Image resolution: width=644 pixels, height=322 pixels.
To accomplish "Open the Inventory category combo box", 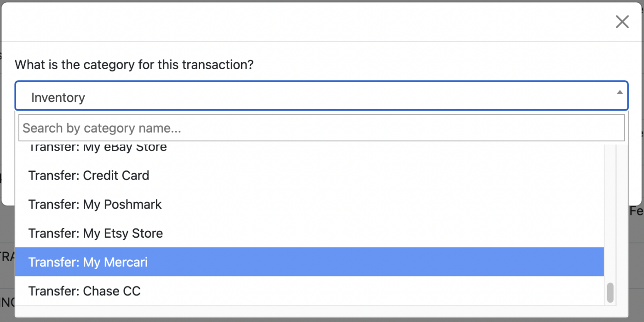I will (x=322, y=96).
